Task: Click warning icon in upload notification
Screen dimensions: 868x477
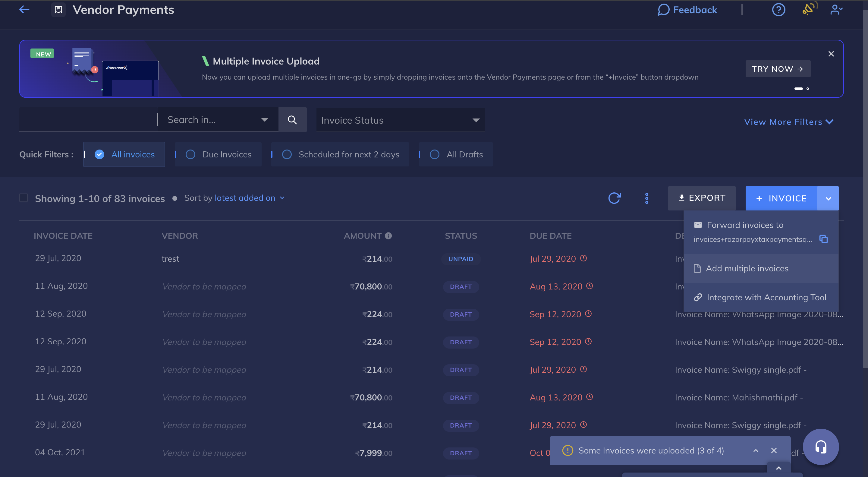Action: coord(568,450)
